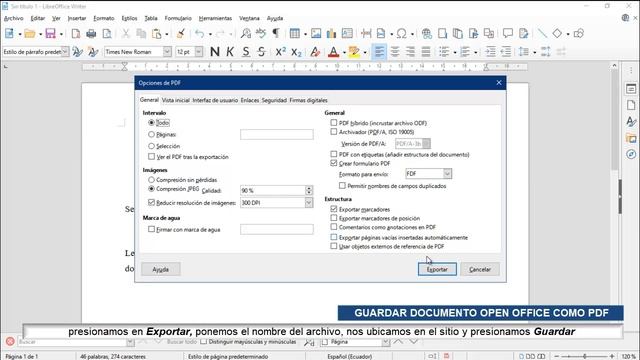Viewport: 640px width, 360px height.
Task: Click the Bold N icon
Action: 215,52
